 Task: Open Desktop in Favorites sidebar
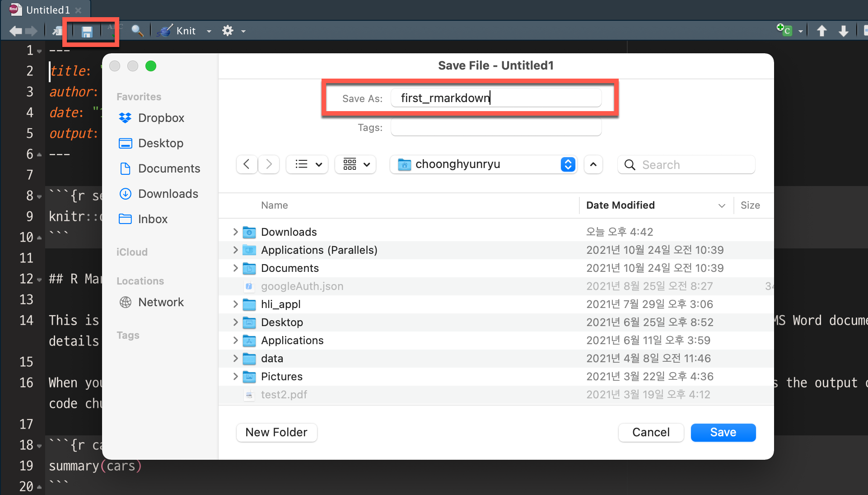click(x=151, y=143)
